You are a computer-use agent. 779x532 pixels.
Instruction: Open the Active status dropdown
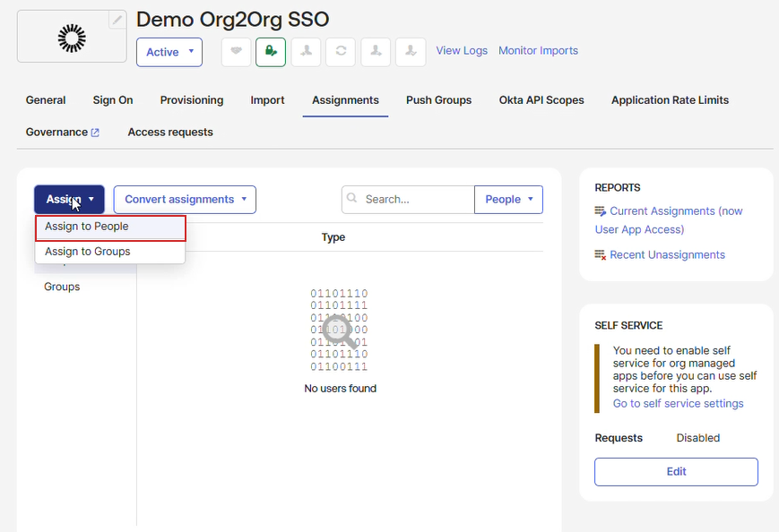tap(169, 52)
